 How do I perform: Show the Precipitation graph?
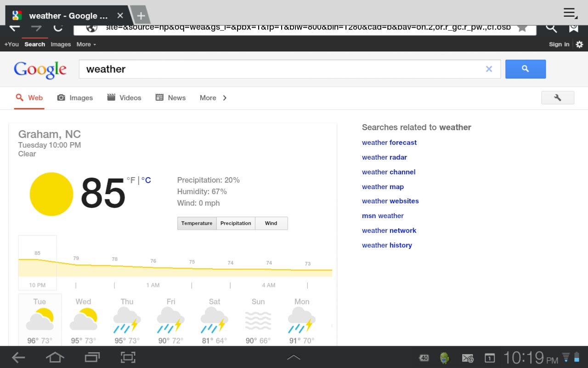pos(236,223)
